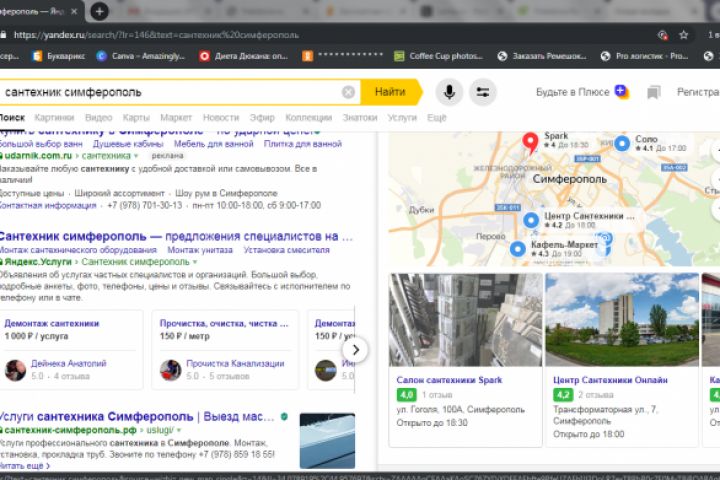The height and width of the screenshot is (480, 720).
Task: Click 4,2 rating badge Центр Сантехники
Action: pyautogui.click(x=563, y=395)
